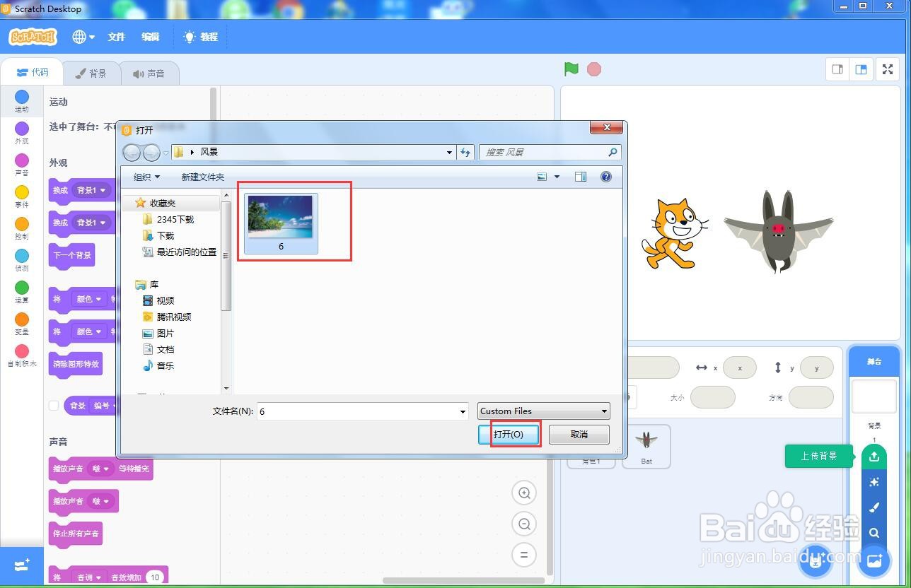This screenshot has height=588, width=911.
Task: Zoom out the code workspace
Action: 524,524
